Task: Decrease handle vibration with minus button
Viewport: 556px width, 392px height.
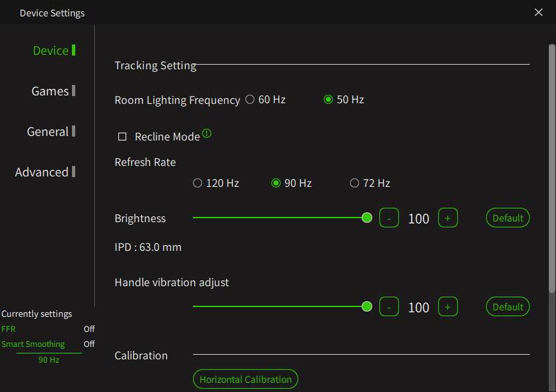Action: coord(389,306)
